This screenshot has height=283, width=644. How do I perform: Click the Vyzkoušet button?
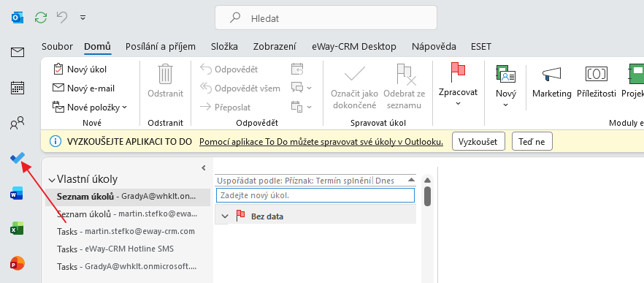(478, 142)
